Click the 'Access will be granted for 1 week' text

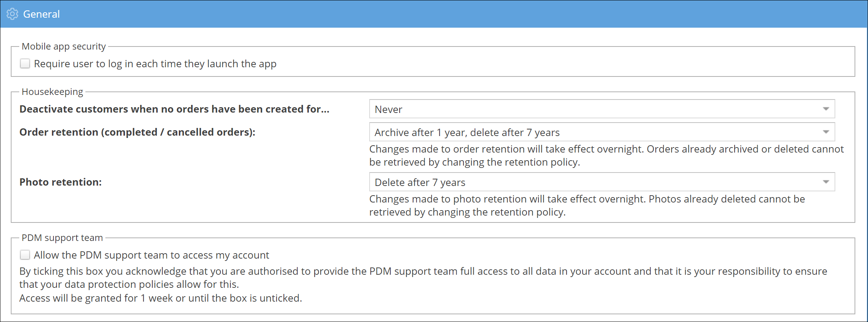click(160, 298)
